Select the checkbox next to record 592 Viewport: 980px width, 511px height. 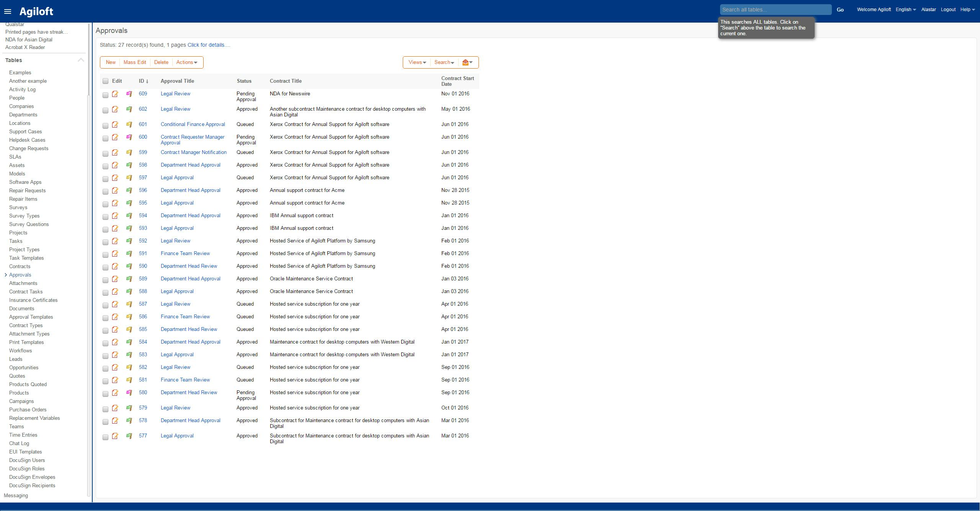point(105,242)
